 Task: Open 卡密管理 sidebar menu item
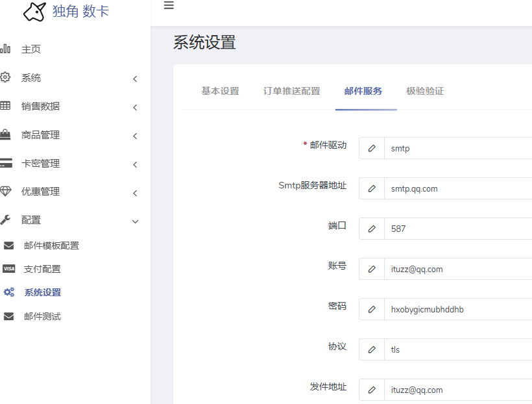[40, 164]
